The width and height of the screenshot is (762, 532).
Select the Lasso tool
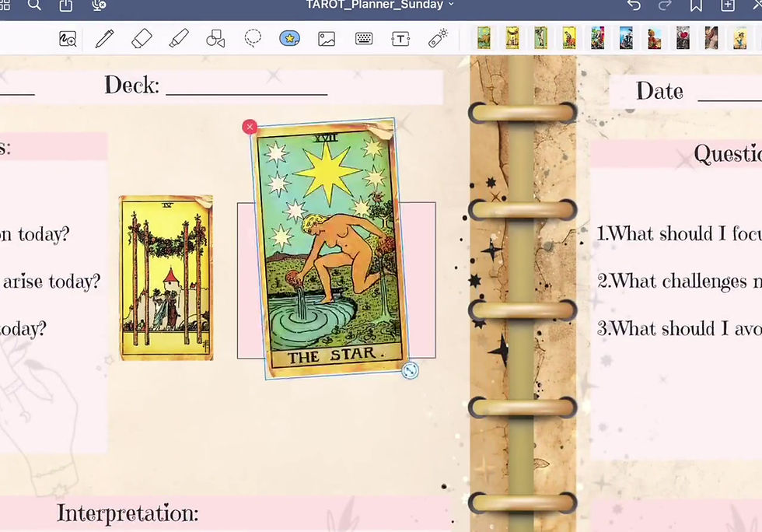pyautogui.click(x=253, y=38)
